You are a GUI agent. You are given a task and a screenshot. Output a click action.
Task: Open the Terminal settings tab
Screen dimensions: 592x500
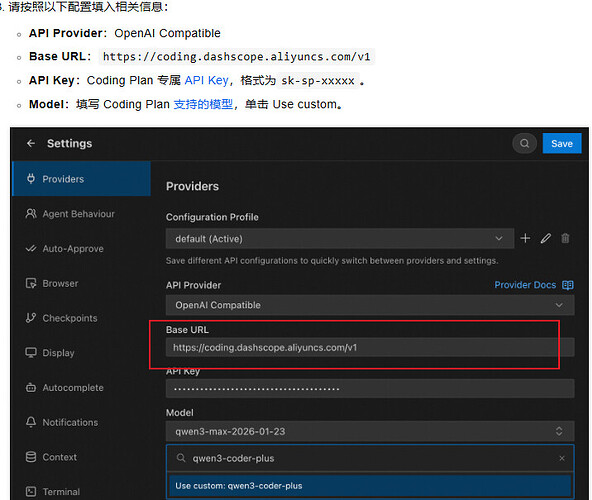pyautogui.click(x=81, y=491)
